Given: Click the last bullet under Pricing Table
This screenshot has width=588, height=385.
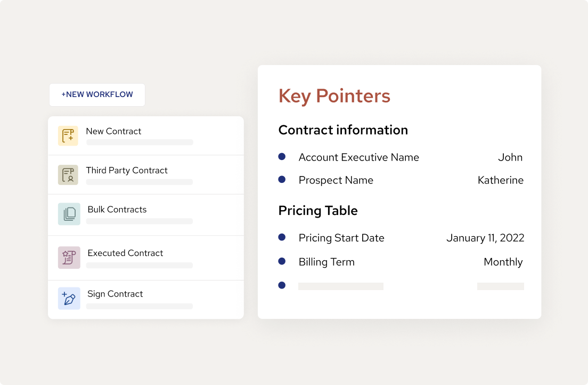Looking at the screenshot, I should coord(282,285).
